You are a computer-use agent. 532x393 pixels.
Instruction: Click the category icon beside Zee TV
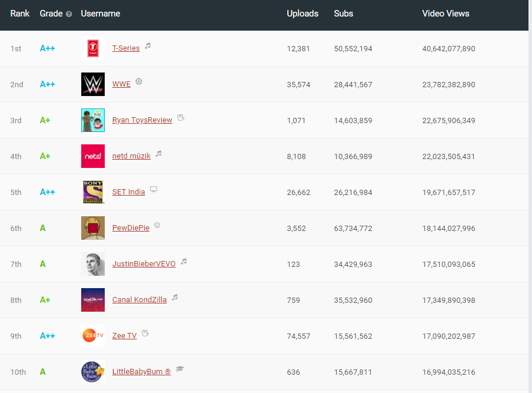point(145,333)
